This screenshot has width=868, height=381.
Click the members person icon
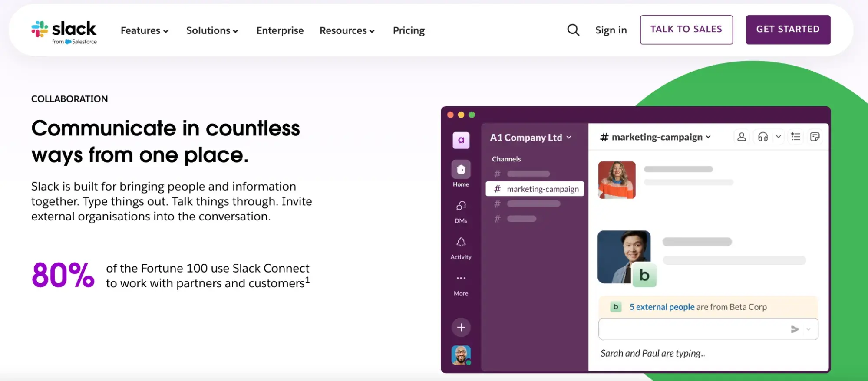[x=742, y=137]
